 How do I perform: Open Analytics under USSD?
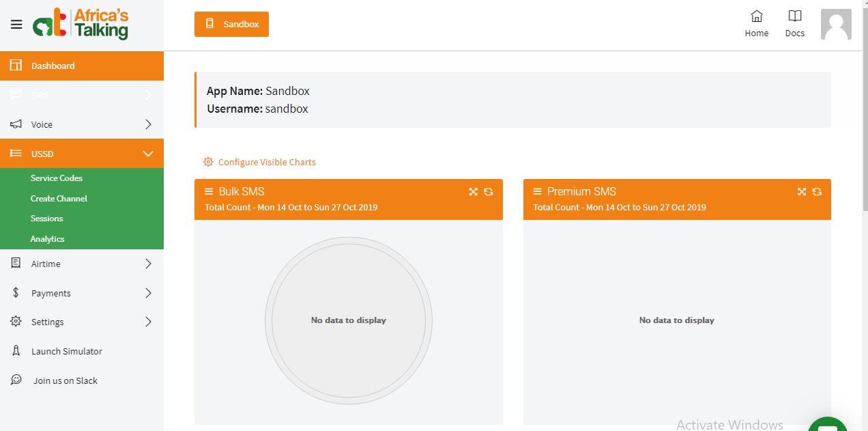pos(47,239)
